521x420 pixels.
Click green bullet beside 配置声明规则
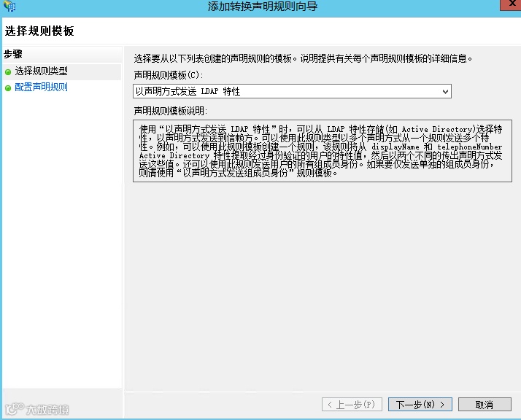(x=8, y=88)
